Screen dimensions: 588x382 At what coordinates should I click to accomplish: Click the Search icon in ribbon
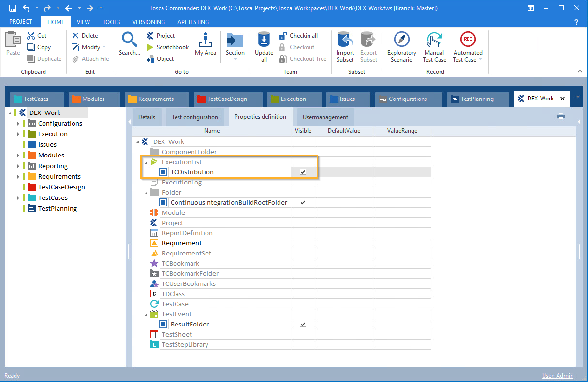click(x=129, y=40)
